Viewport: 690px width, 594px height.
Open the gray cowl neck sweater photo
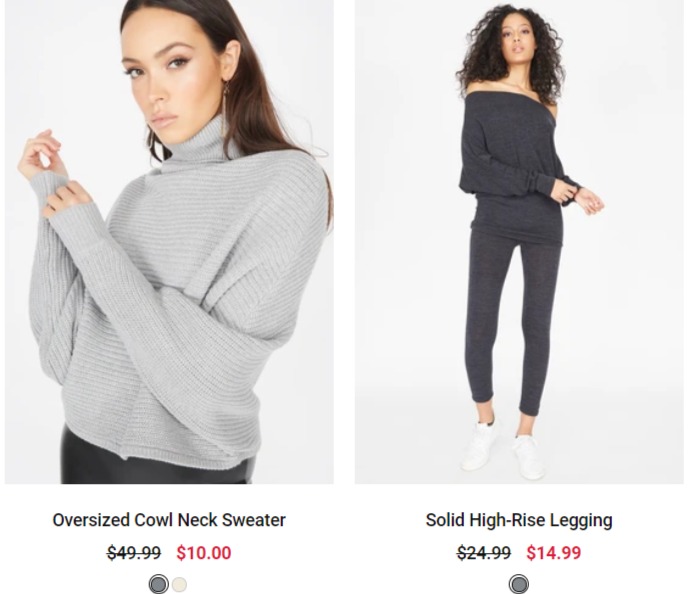(169, 242)
